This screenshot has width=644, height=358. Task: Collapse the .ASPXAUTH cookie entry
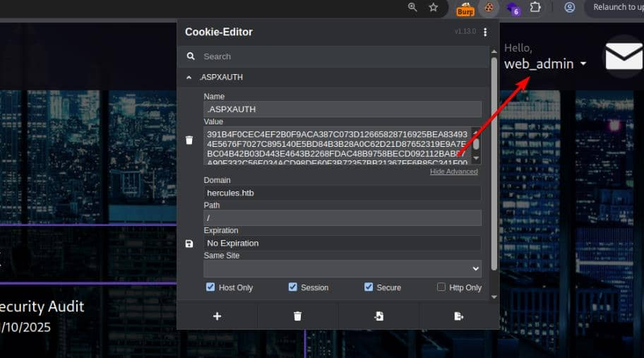point(189,77)
